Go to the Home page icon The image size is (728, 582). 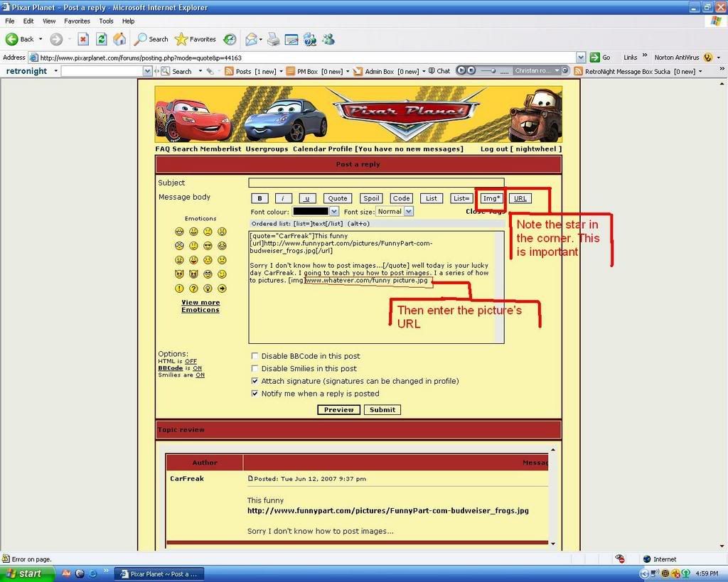119,39
